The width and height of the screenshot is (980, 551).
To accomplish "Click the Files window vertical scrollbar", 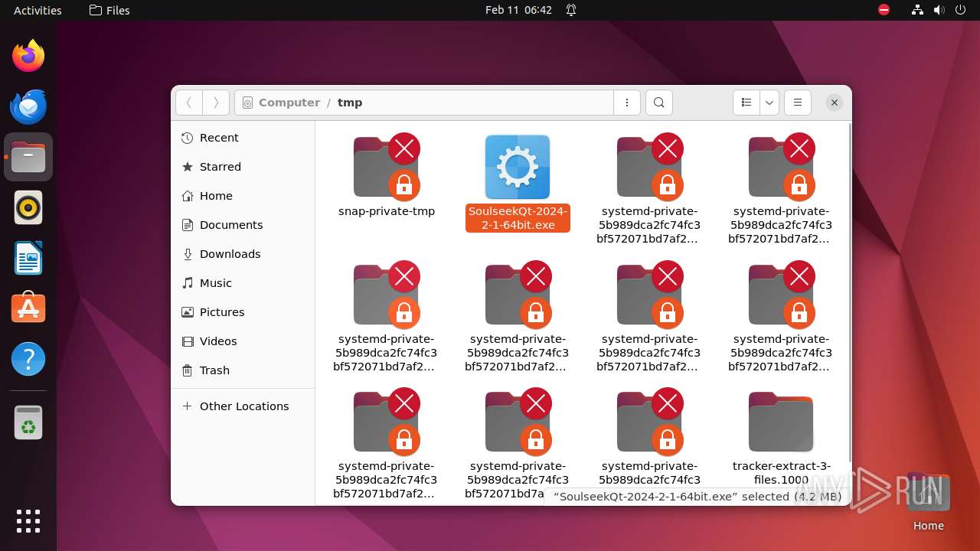I will click(848, 291).
